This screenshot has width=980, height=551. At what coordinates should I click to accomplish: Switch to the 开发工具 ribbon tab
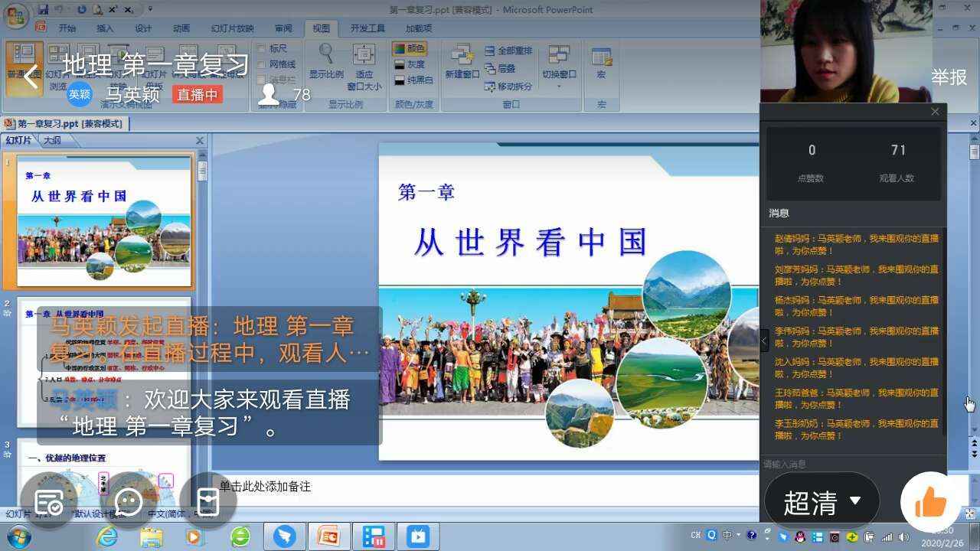point(369,28)
